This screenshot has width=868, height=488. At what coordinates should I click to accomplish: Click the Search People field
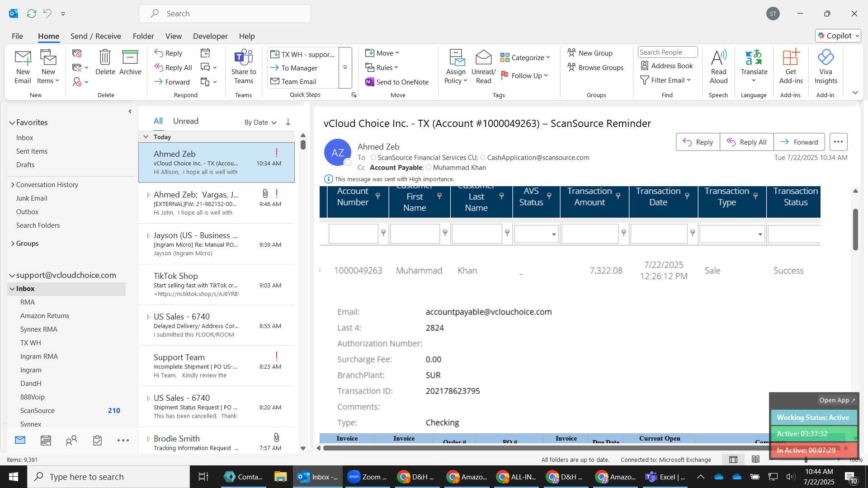tap(667, 52)
